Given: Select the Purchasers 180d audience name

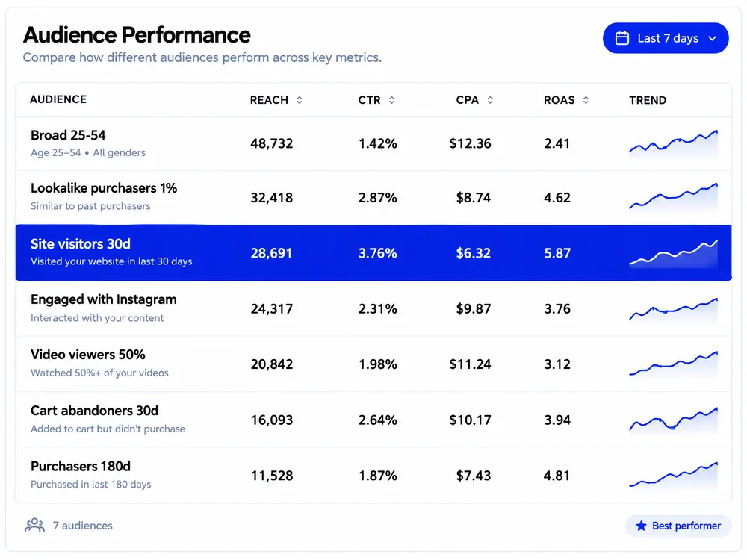Looking at the screenshot, I should [81, 466].
